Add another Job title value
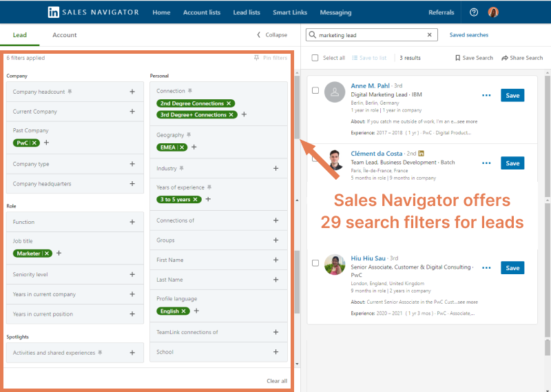Viewport: 551px width, 392px height. 59,253
